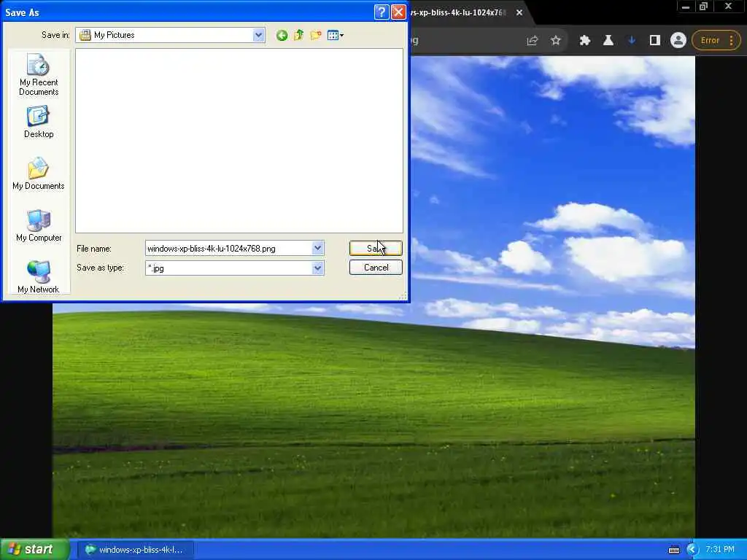Open Chrome Labs flask icon
The width and height of the screenshot is (747, 560).
click(608, 41)
